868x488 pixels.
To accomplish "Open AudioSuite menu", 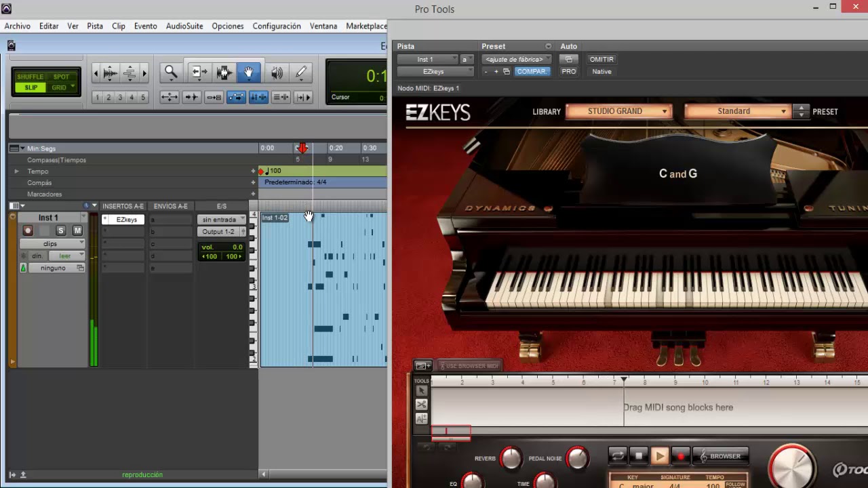I will coord(184,26).
